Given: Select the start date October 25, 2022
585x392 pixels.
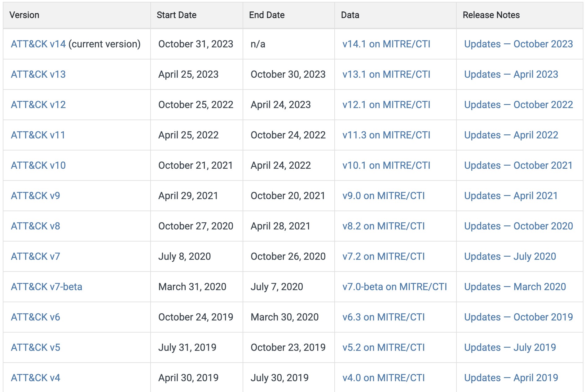Looking at the screenshot, I should (196, 105).
